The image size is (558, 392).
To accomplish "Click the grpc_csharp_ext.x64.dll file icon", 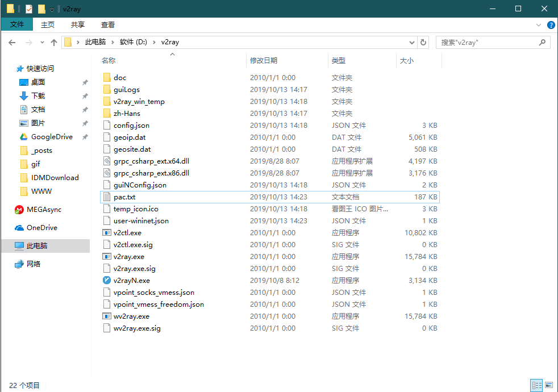I will tap(106, 161).
